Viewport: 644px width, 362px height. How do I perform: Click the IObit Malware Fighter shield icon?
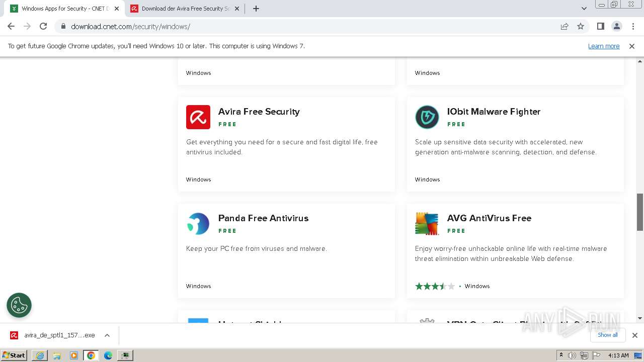click(x=427, y=117)
